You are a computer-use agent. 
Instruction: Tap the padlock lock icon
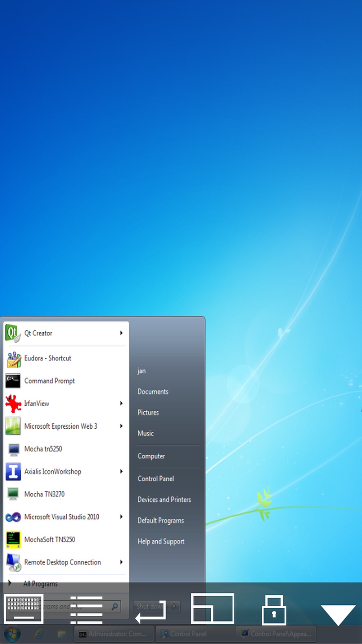tap(274, 610)
